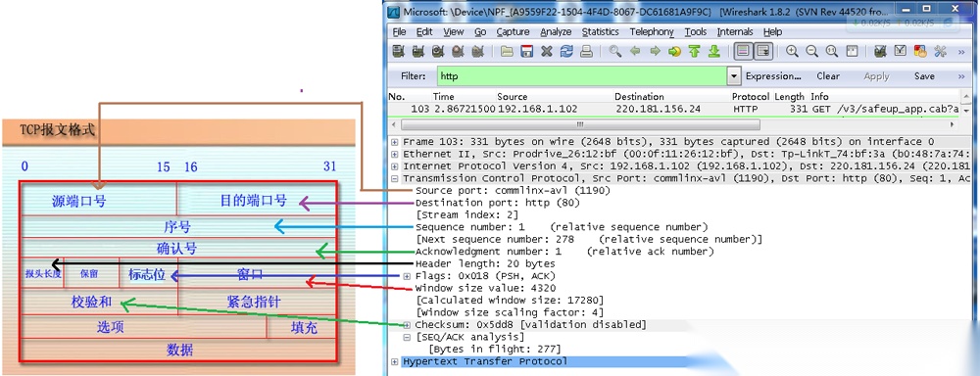Image resolution: width=980 pixels, height=376 pixels.
Task: Open coloring rules editor icon
Action: 920,51
